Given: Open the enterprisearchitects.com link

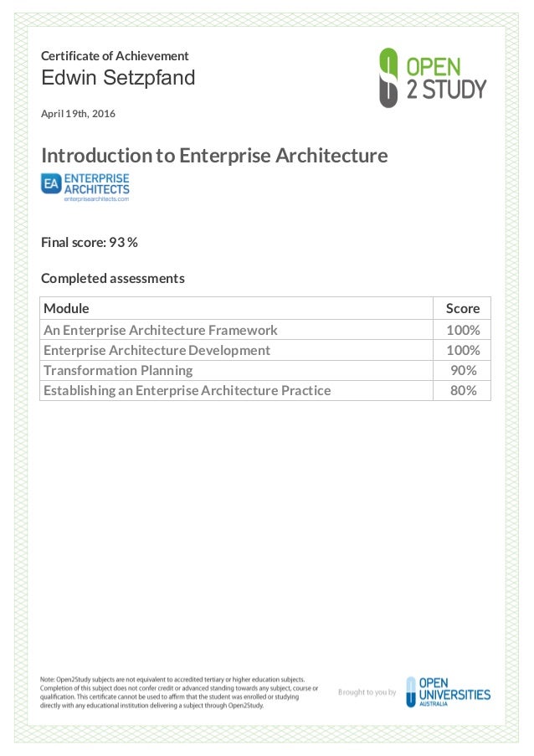Looking at the screenshot, I should 96,198.
